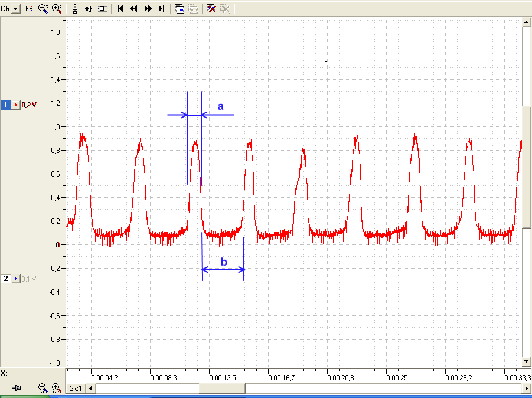Select channel 2 number box

(x=6, y=279)
